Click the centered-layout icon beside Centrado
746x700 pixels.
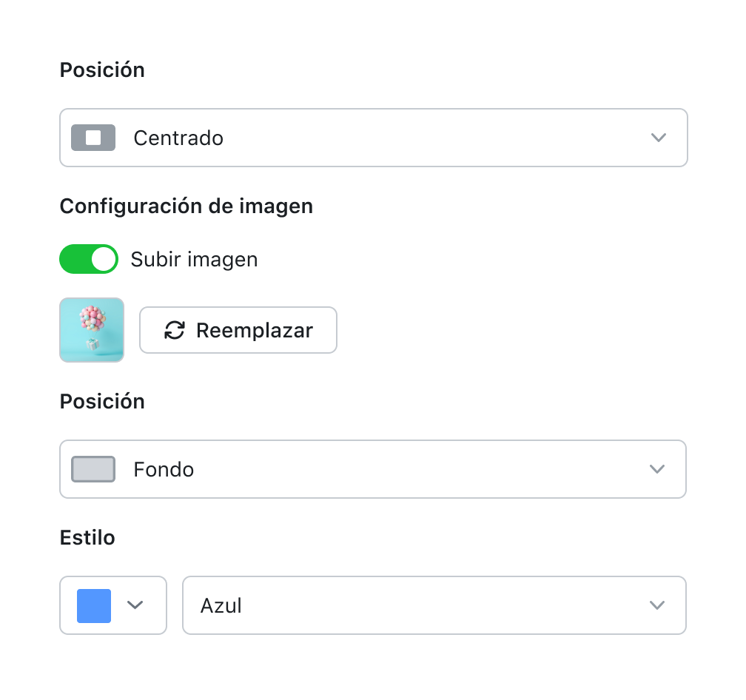point(93,138)
